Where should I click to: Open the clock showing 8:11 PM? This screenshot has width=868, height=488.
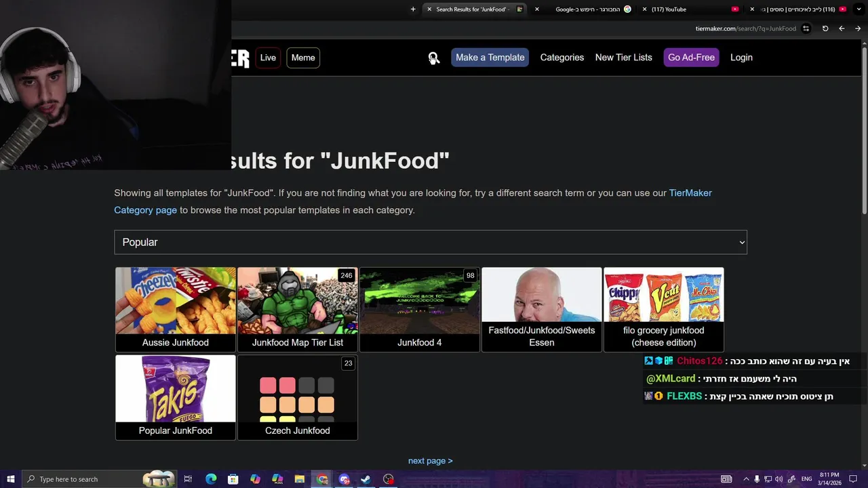829,479
